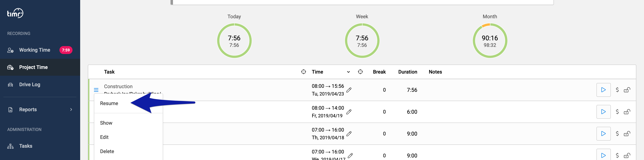Toggle billable dollar on the Thursday 9:00 row
Viewport: 644px width, 160px height.
click(x=617, y=134)
